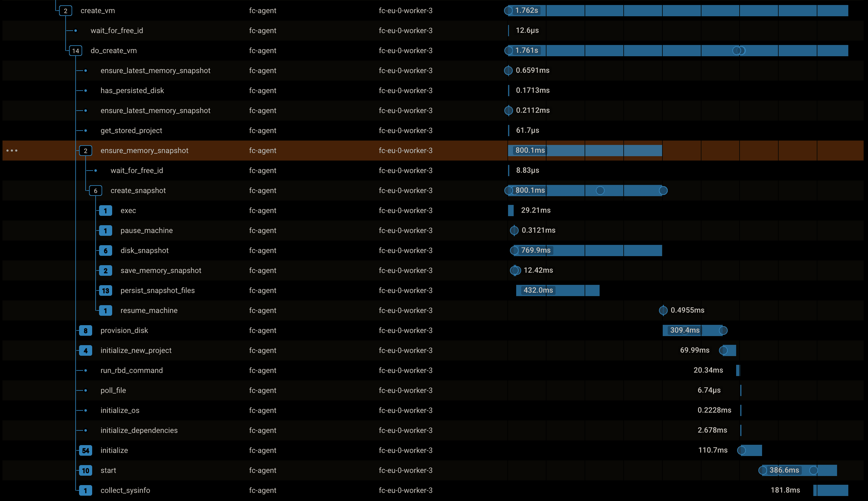
Task: Expand the exec span child count badge
Action: tap(105, 211)
